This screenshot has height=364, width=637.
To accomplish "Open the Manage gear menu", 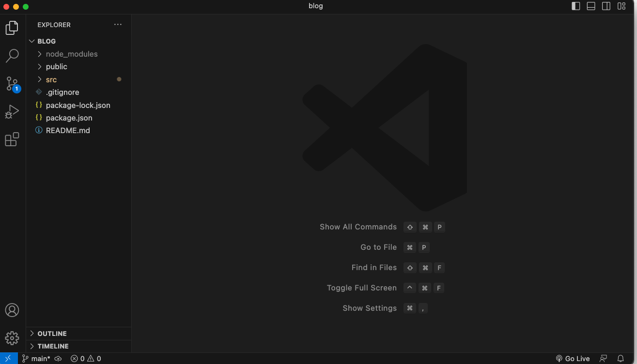I will [12, 338].
